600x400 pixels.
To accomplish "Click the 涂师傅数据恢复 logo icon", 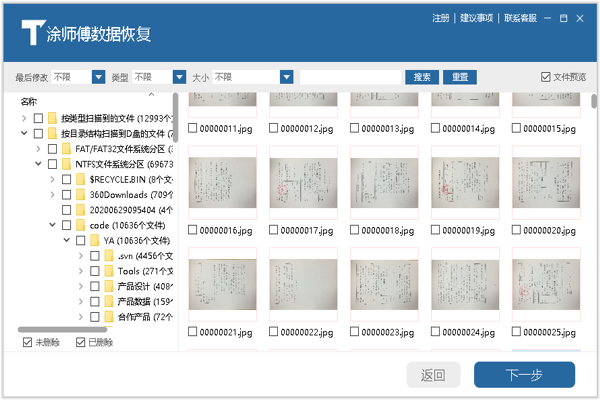I will (x=33, y=29).
